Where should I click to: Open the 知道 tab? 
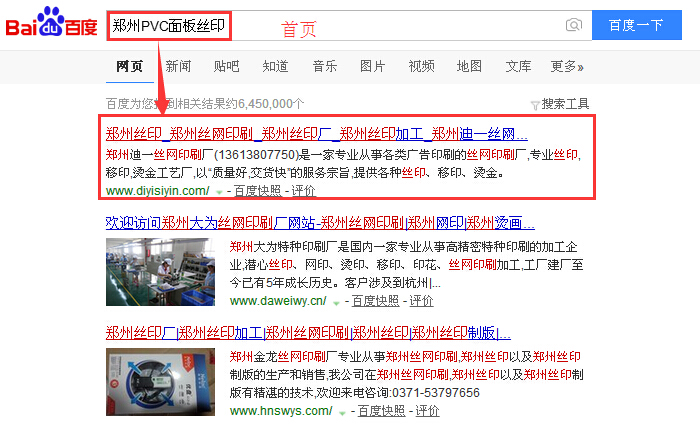275,67
